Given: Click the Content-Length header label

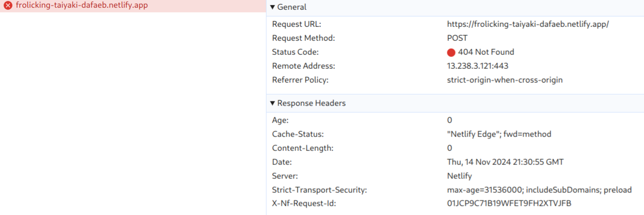Looking at the screenshot, I should tap(302, 148).
